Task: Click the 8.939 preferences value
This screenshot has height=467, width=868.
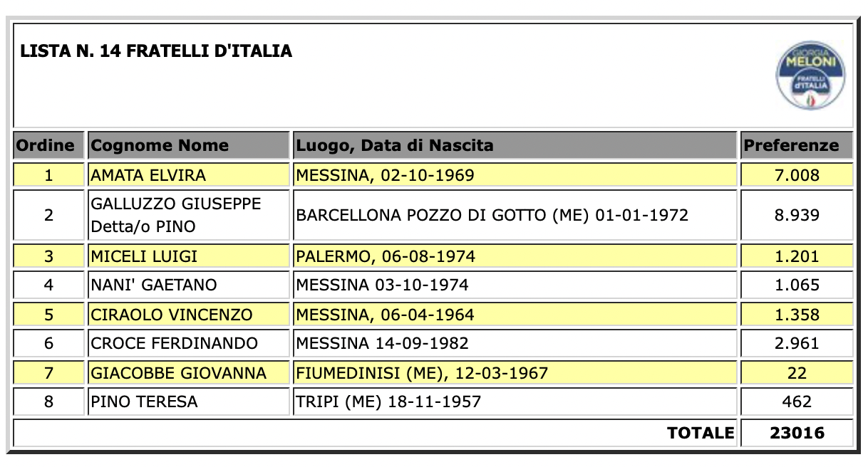Action: point(797,215)
